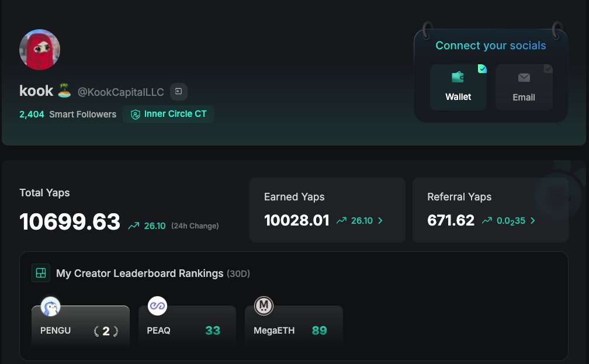Viewport: 589px width, 364px height.
Task: Connect the Wallet social card
Action: 458,87
